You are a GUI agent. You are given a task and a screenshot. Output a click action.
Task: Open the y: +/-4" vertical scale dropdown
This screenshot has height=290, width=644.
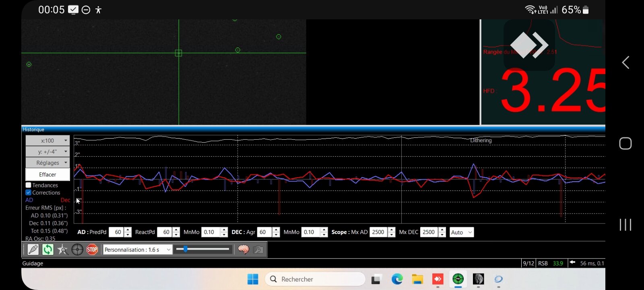(47, 152)
